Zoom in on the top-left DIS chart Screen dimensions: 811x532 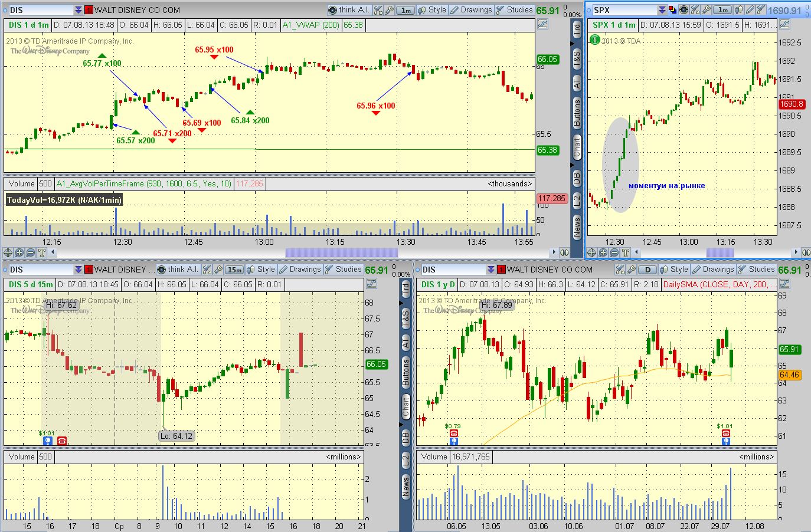19,252
